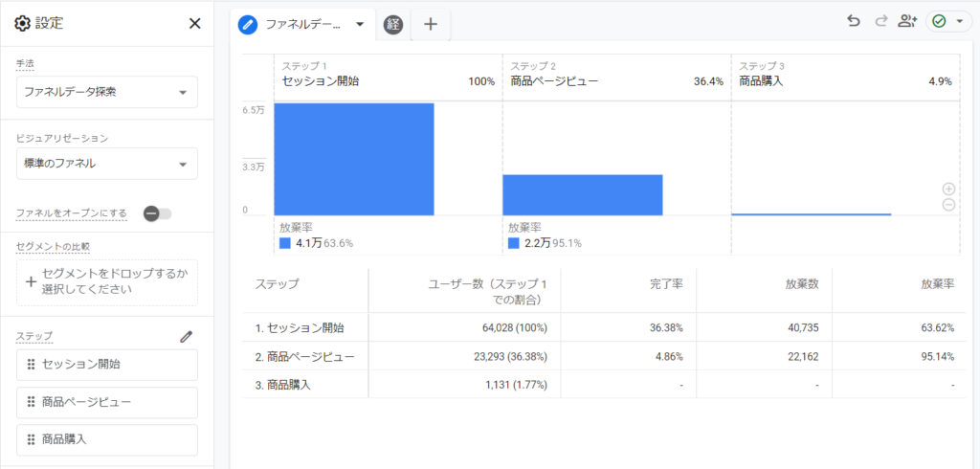Click the undo arrow icon
This screenshot has height=469, width=980.
853,21
